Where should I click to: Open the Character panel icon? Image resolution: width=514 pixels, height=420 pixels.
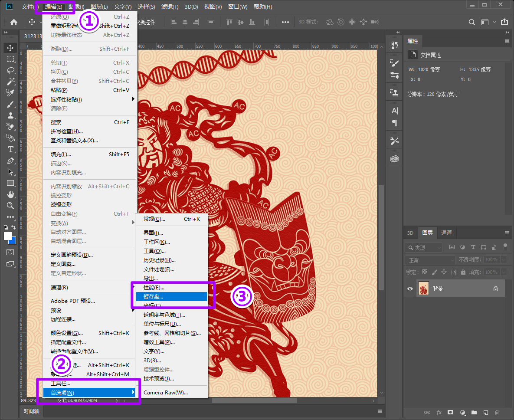pyautogui.click(x=394, y=111)
